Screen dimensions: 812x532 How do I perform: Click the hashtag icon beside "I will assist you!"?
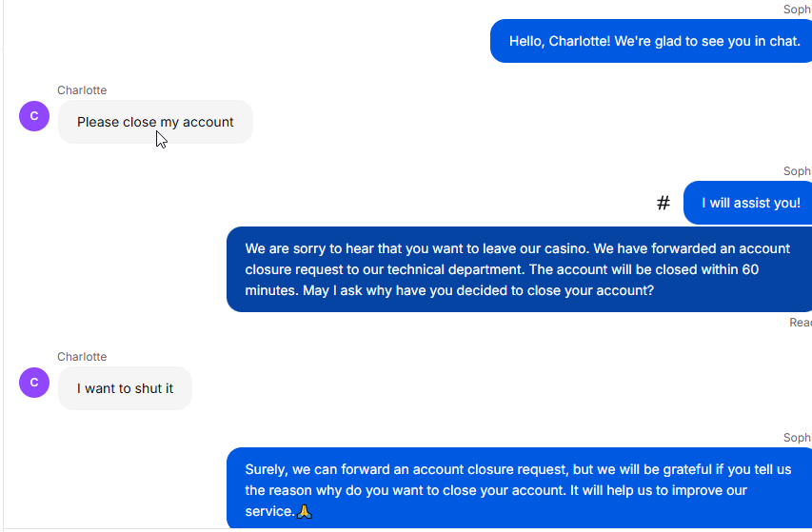pyautogui.click(x=663, y=203)
